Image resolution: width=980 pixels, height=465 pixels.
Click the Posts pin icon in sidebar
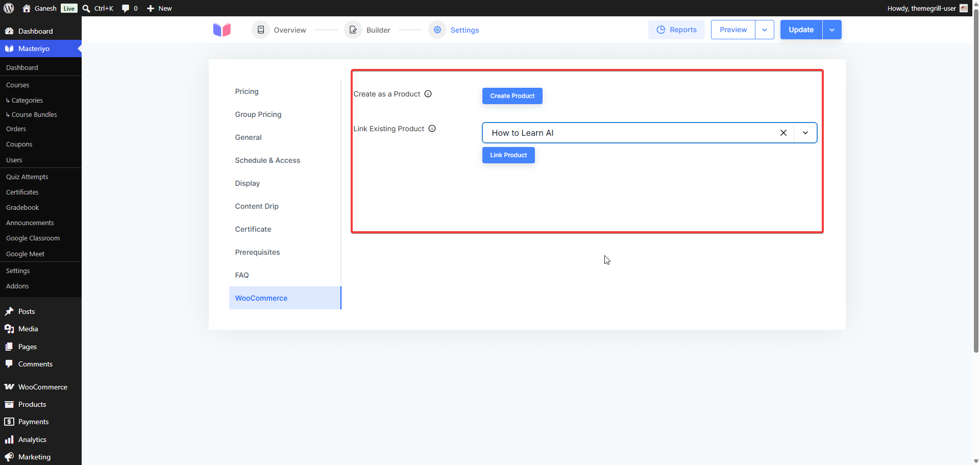click(9, 311)
